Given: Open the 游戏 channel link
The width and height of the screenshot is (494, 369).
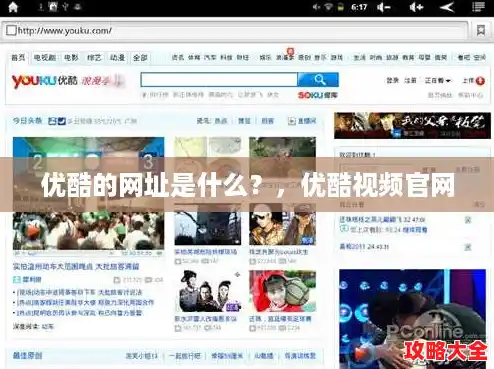Looking at the screenshot, I should click(337, 58).
